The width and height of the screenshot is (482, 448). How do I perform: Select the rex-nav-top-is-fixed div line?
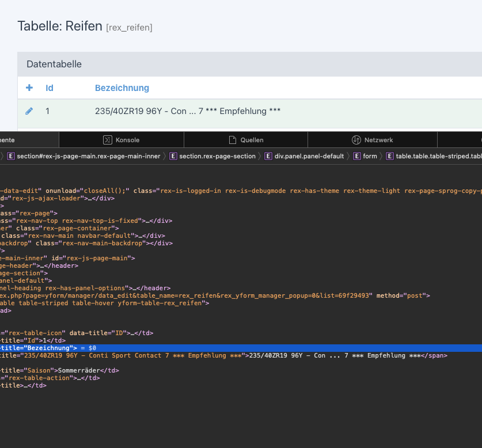86,221
